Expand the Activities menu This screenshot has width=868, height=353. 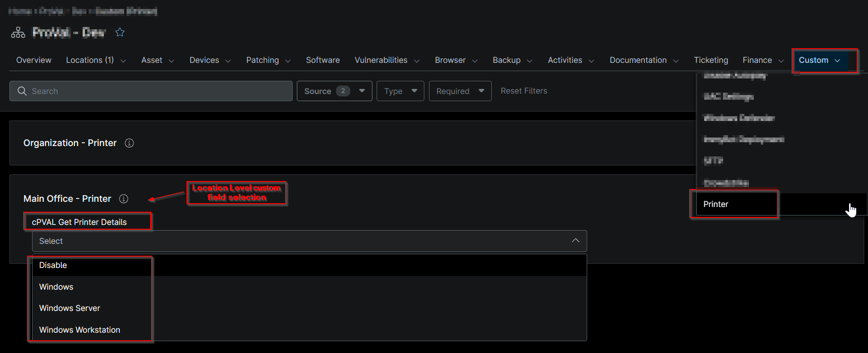pyautogui.click(x=571, y=60)
